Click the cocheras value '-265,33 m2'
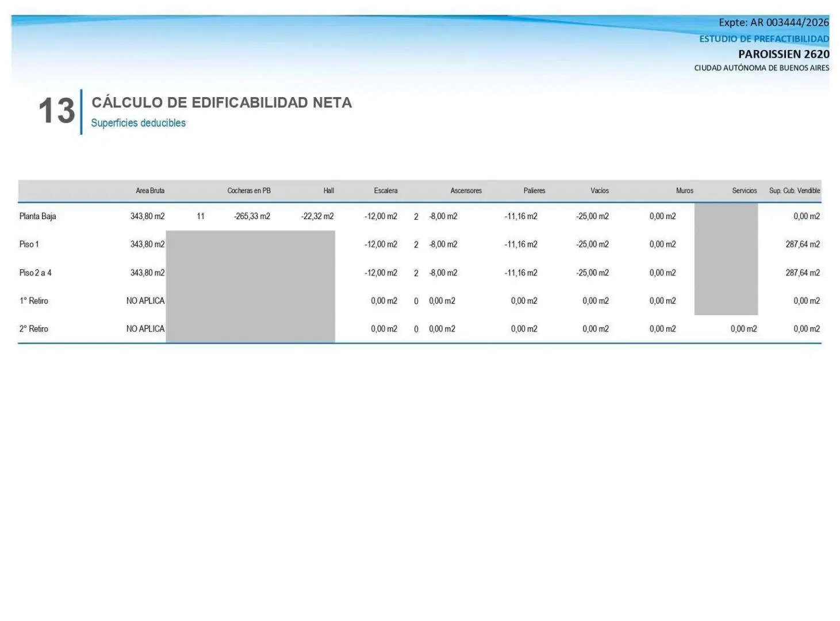 [252, 217]
